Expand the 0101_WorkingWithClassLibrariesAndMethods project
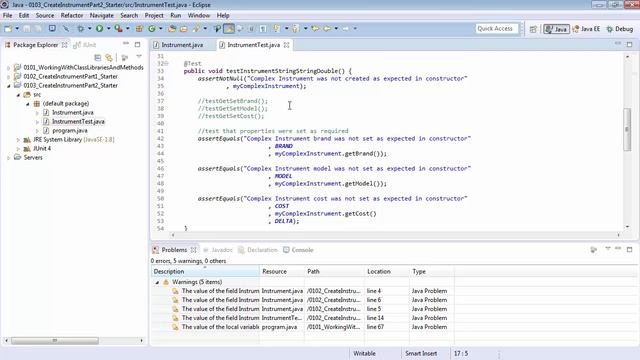 [x=9, y=68]
